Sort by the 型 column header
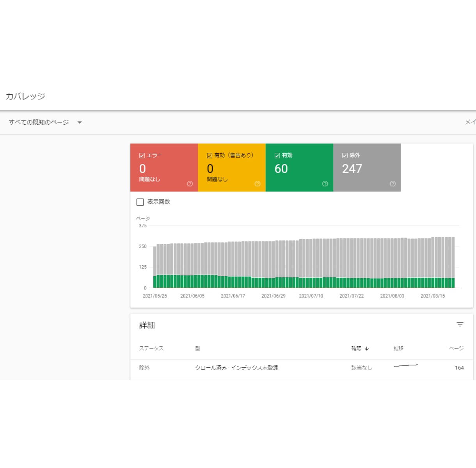This screenshot has width=476, height=468. pos(197,348)
